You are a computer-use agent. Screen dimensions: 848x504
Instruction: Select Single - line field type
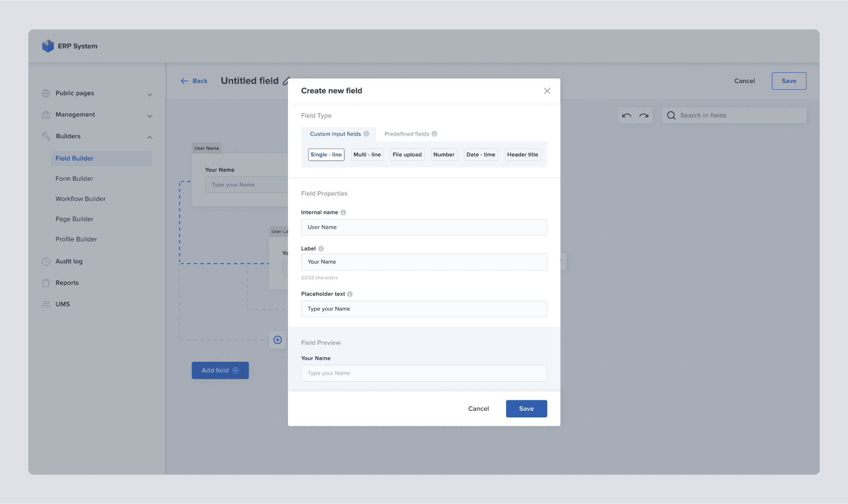coord(326,155)
